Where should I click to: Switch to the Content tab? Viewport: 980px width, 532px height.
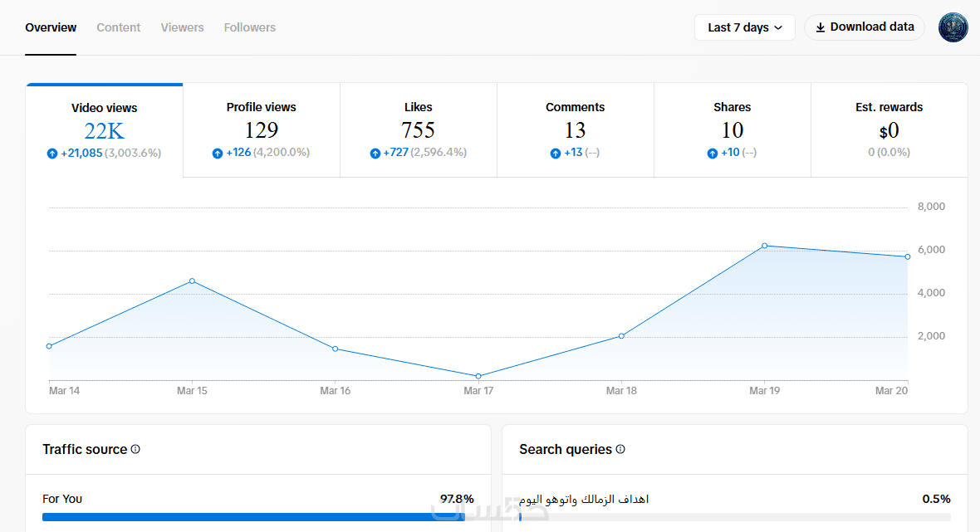tap(118, 27)
